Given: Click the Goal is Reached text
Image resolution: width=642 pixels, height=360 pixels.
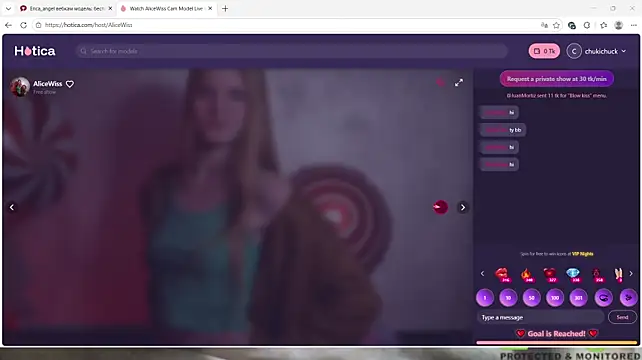Looking at the screenshot, I should coord(556,334).
